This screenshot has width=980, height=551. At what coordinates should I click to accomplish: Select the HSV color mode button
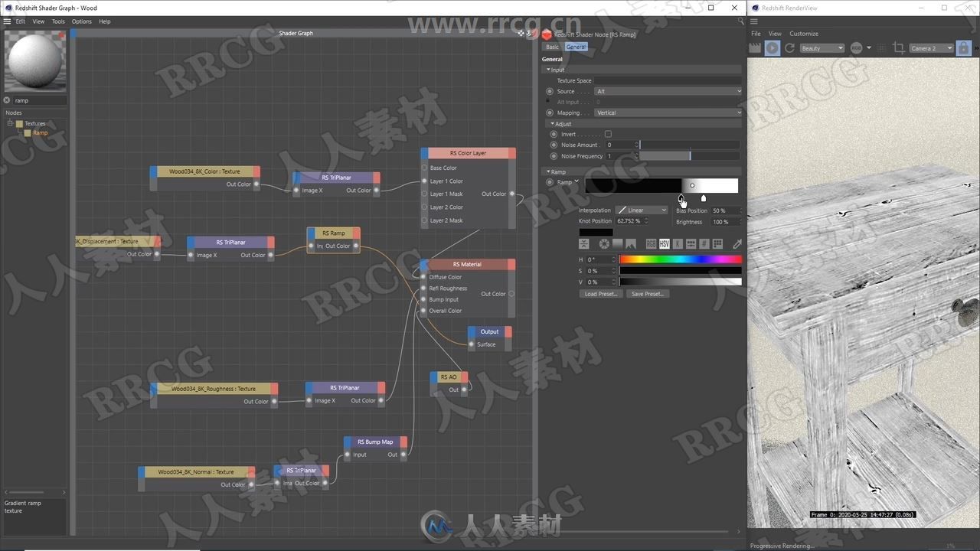pyautogui.click(x=665, y=244)
